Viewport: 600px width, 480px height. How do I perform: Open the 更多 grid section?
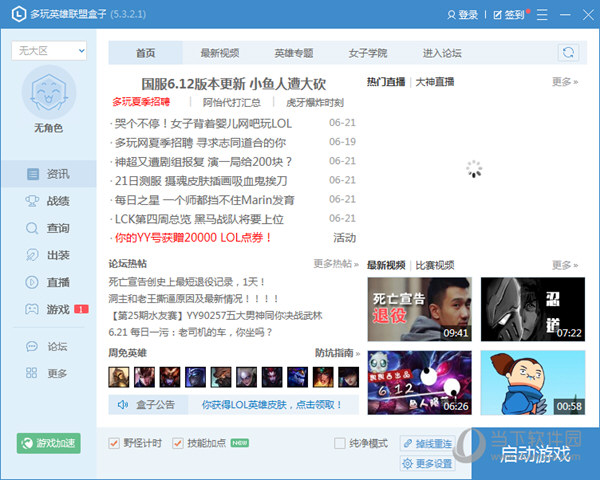click(x=48, y=373)
